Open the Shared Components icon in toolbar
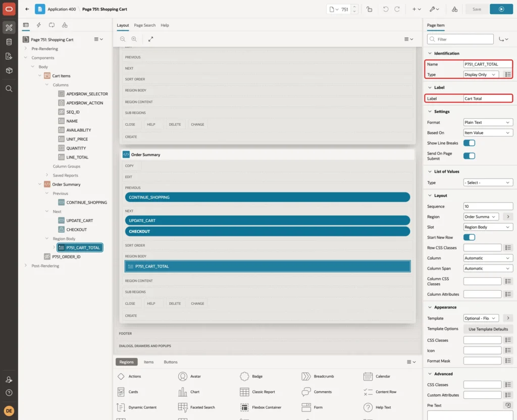Image resolution: width=517 pixels, height=420 pixels. [x=454, y=9]
